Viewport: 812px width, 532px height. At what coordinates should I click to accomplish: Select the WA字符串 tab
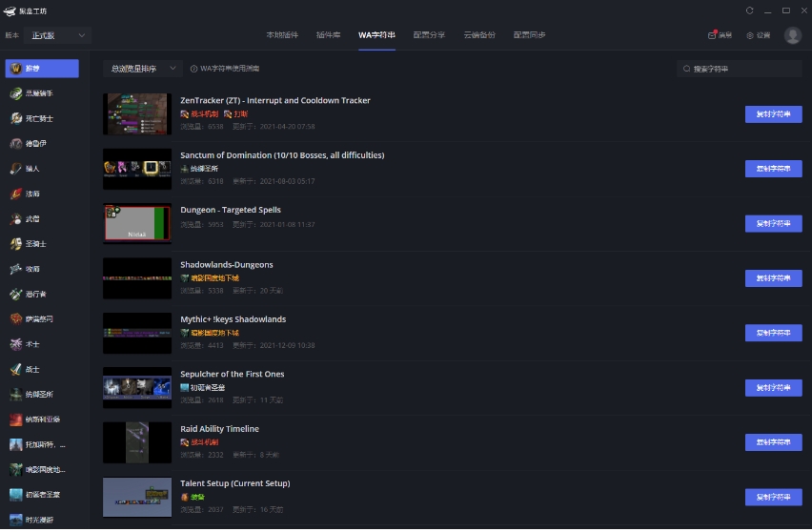(376, 34)
